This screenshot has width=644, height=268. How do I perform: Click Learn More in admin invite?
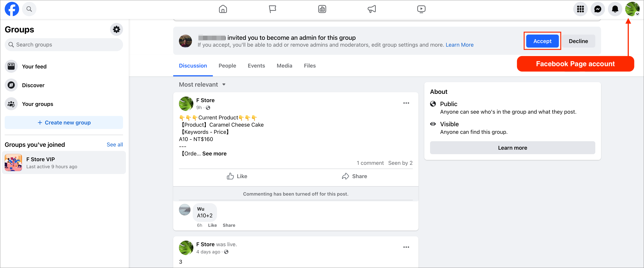pyautogui.click(x=459, y=45)
